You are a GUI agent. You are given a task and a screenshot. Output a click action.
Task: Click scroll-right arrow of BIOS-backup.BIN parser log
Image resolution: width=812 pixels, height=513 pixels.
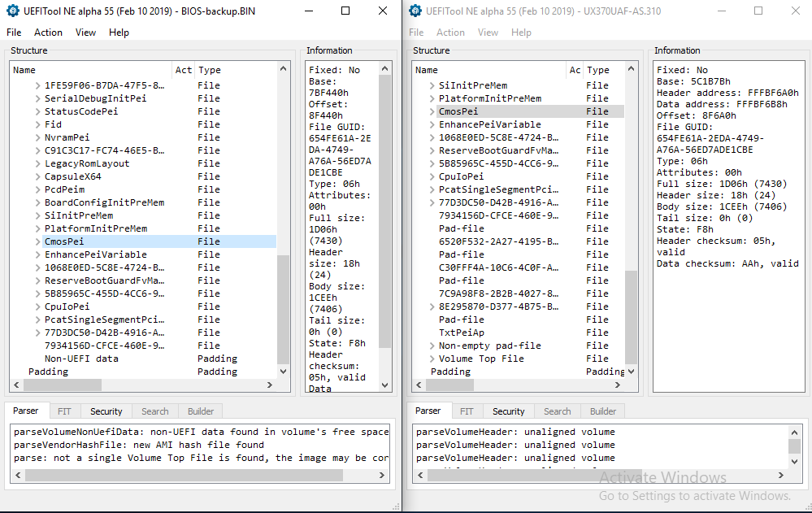point(382,475)
